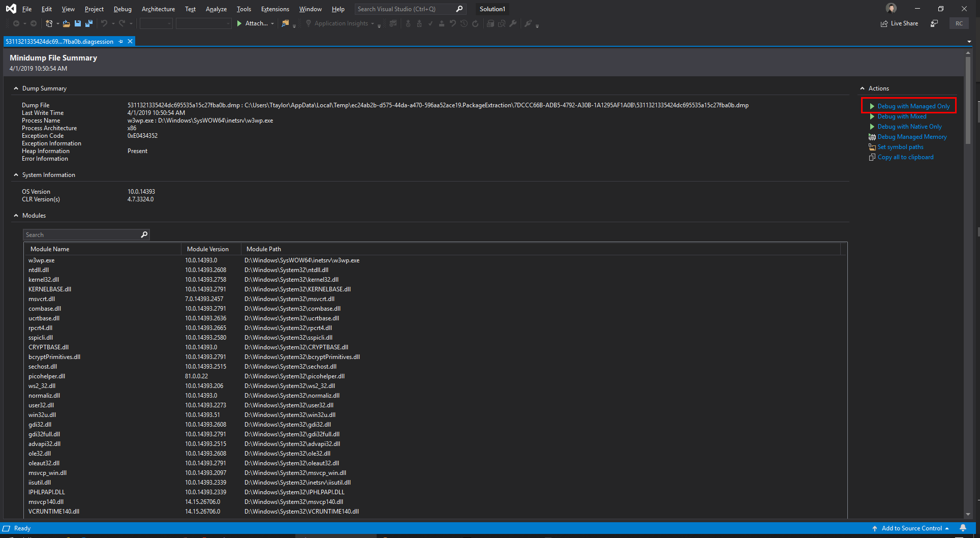Collapse the System Information section
980x538 pixels.
16,175
